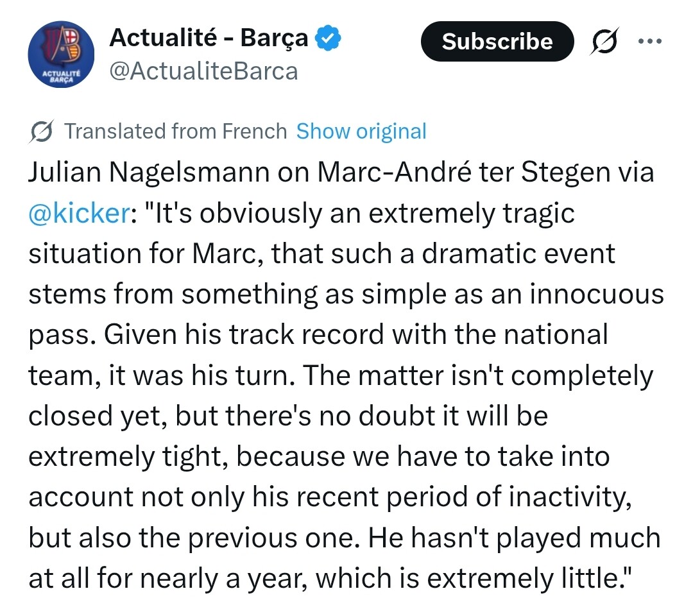Open the three-dot more options menu

coord(649,40)
